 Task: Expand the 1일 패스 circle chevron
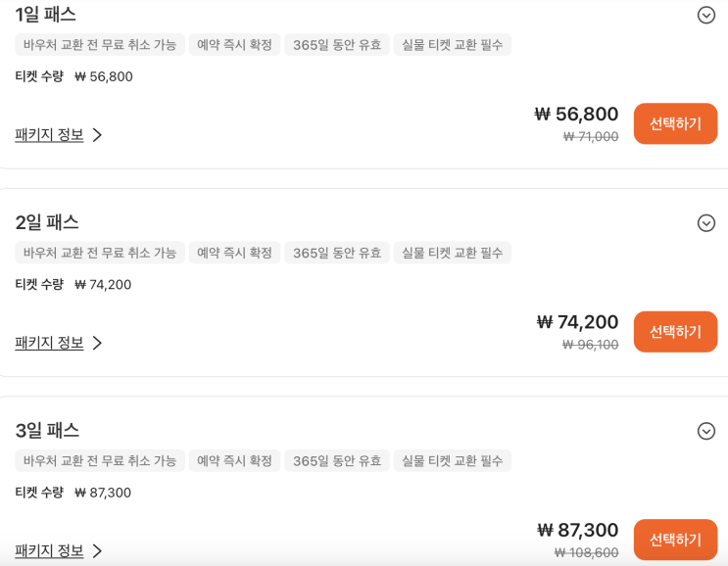pos(705,15)
